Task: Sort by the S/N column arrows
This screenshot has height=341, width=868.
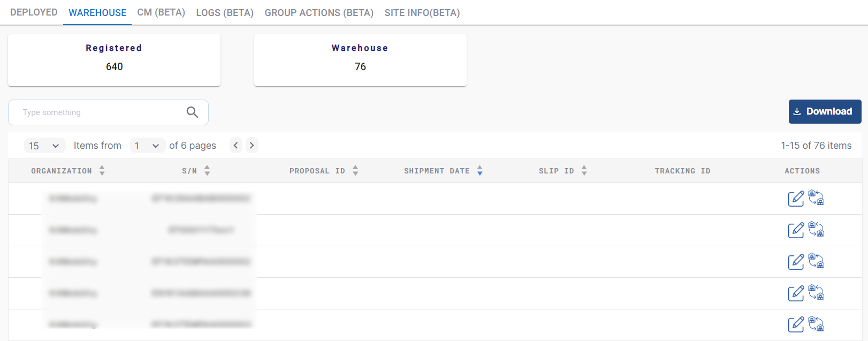Action: point(207,171)
